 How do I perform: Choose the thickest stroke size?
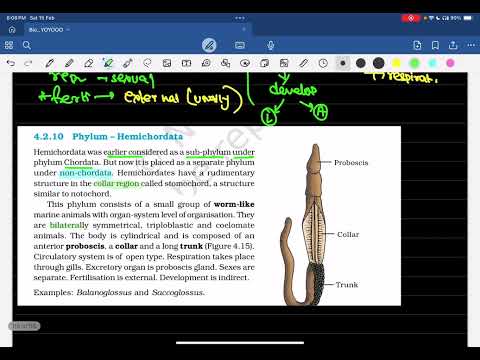tap(379, 63)
